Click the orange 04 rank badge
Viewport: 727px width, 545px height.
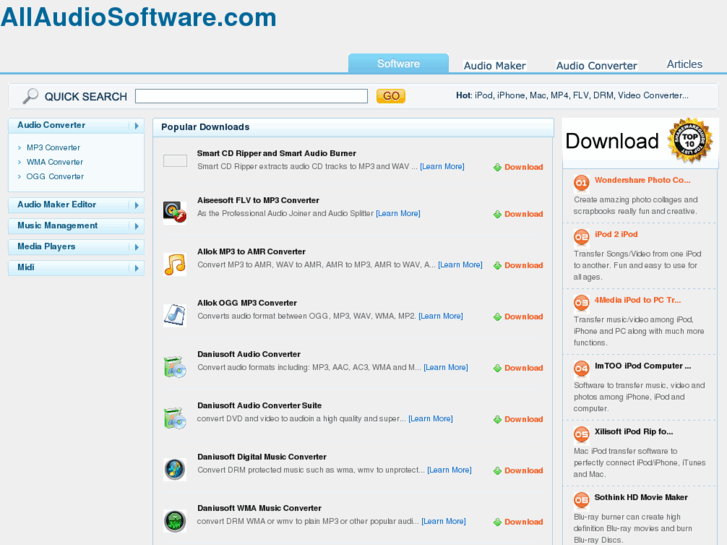(x=581, y=369)
